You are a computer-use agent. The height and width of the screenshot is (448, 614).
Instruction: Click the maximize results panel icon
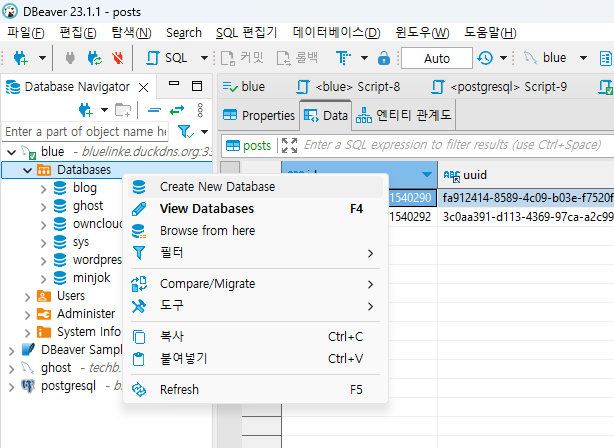(290, 145)
